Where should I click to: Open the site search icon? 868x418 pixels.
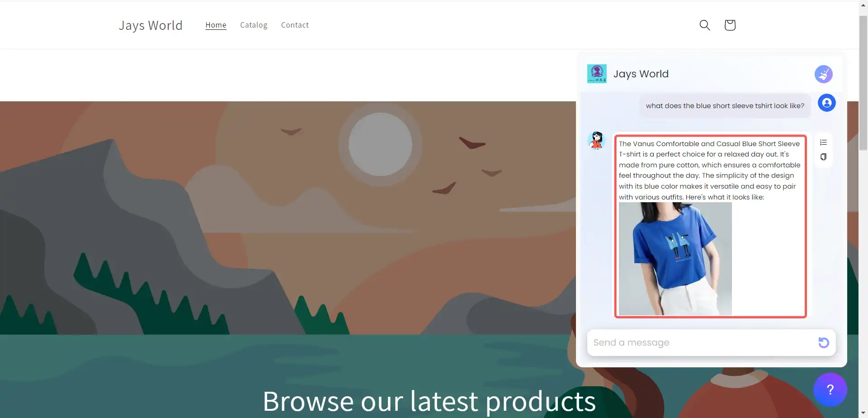coord(705,25)
